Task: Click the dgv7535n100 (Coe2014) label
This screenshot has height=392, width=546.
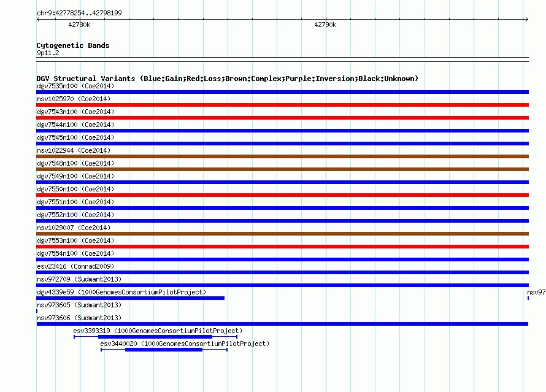Action: (75, 86)
